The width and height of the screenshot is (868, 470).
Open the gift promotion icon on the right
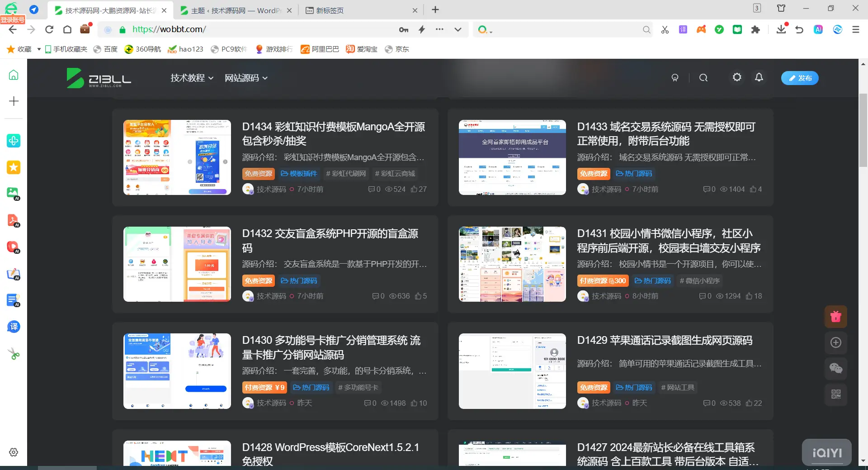pos(835,316)
